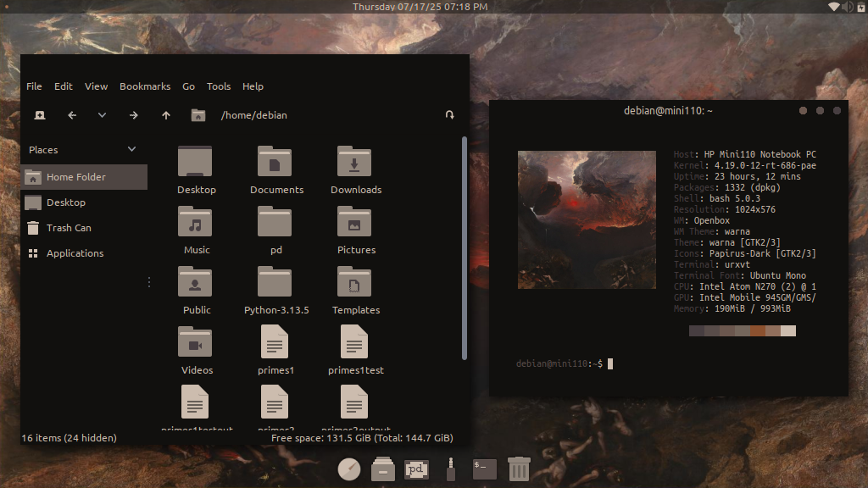Click the "WM: Openbox" line in terminal
Screen dimensions: 868x488
point(701,221)
